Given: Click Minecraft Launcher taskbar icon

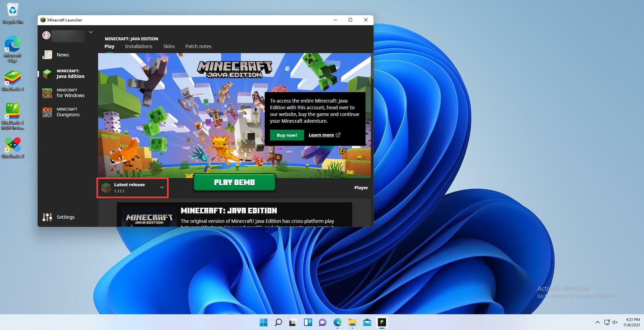Looking at the screenshot, I should 382,323.
